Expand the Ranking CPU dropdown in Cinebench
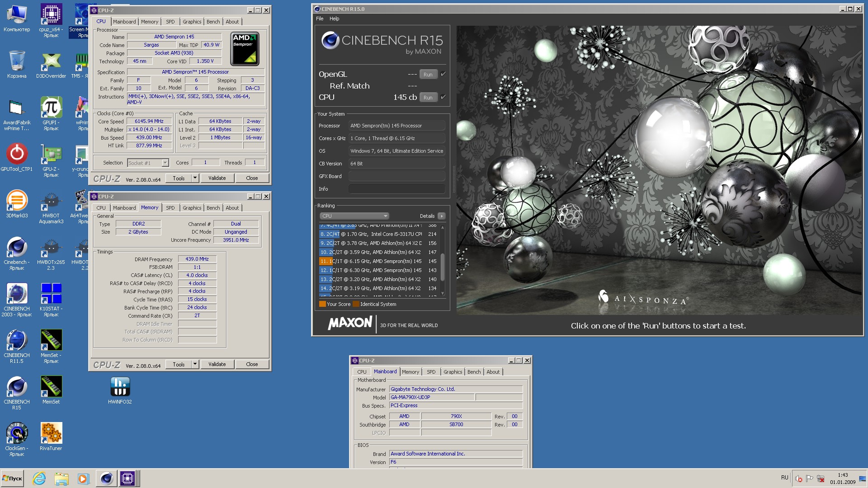This screenshot has height=488, width=868. click(x=354, y=216)
